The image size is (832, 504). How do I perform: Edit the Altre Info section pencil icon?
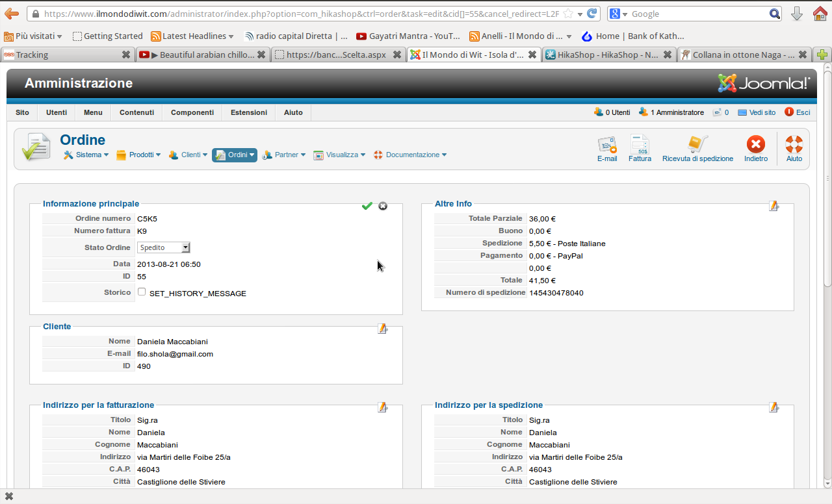[773, 206]
